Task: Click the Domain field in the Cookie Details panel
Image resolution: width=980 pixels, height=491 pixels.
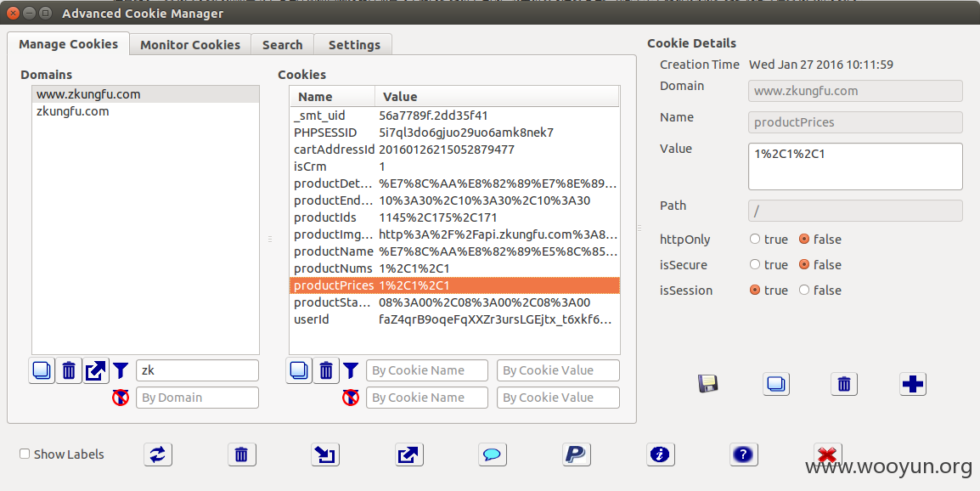Action: click(855, 91)
